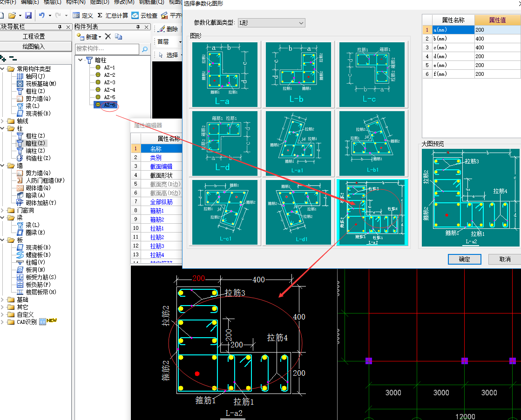This screenshot has width=521, height=420.
Task: Click the magnifier search icon in 构件列表
Action: click(x=144, y=49)
